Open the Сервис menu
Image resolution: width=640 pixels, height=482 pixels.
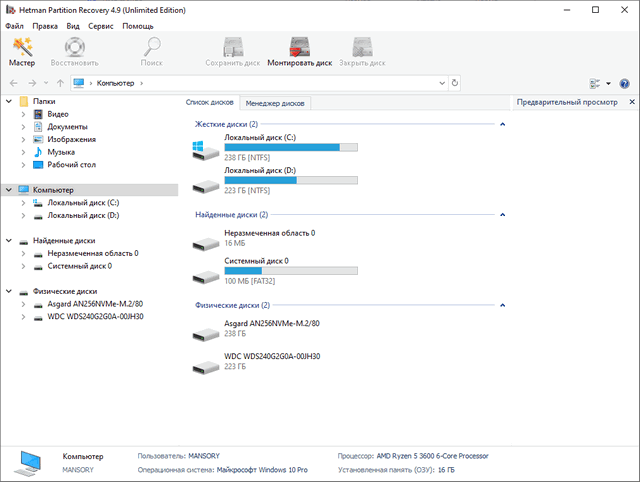click(100, 25)
